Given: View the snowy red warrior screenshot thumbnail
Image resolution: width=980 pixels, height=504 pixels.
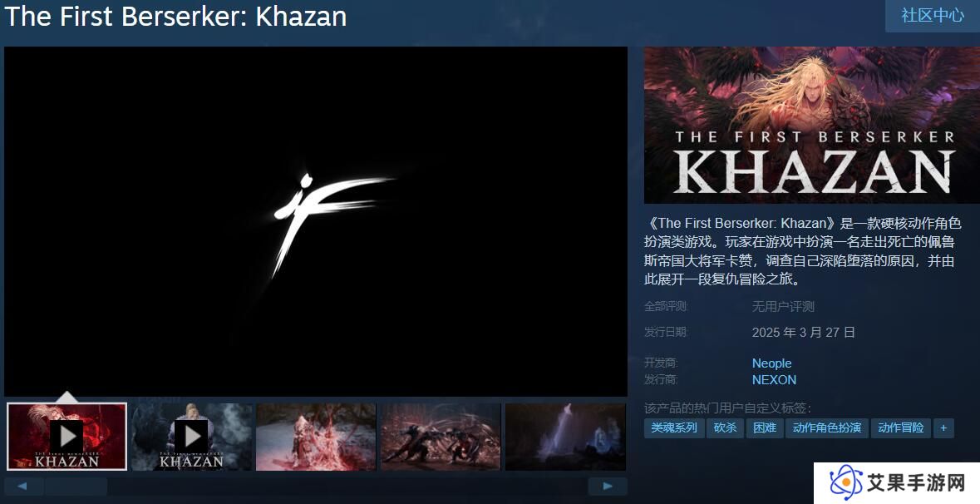Looking at the screenshot, I should (x=316, y=437).
